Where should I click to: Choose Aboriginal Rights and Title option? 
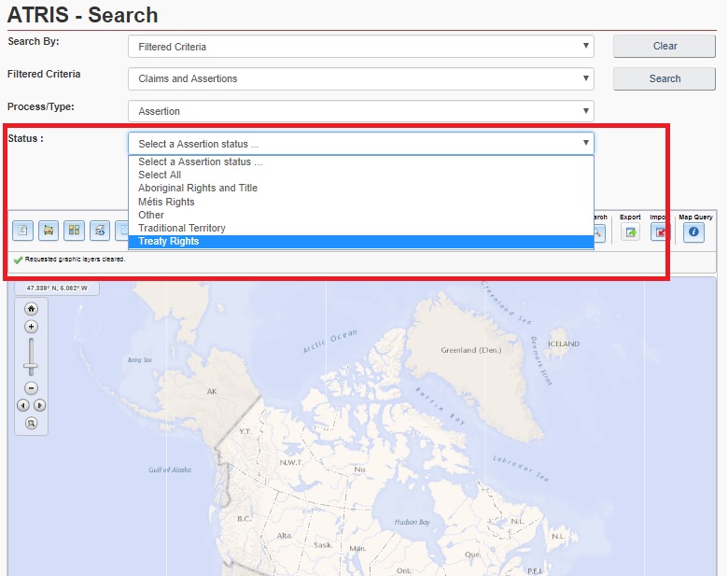point(198,188)
